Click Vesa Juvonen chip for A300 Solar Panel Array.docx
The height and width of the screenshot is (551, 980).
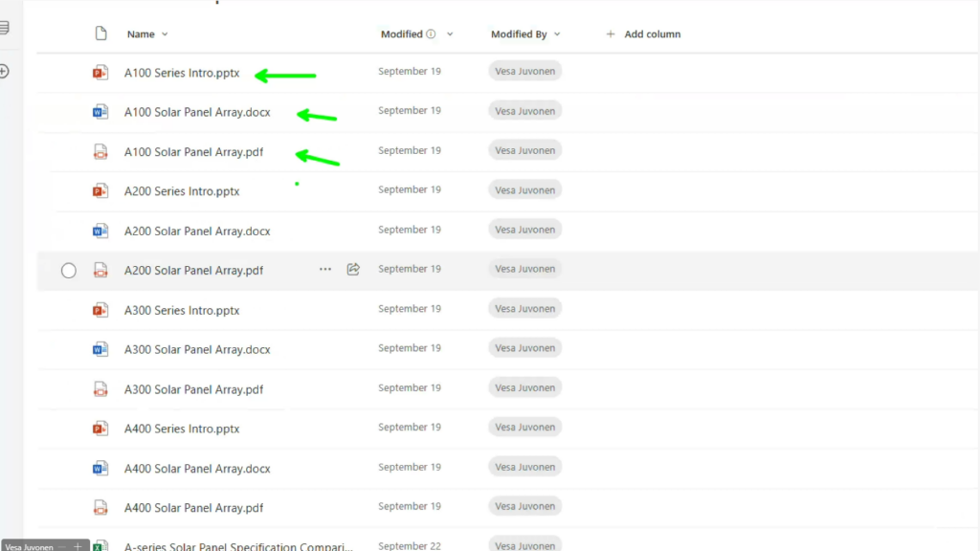coord(525,348)
